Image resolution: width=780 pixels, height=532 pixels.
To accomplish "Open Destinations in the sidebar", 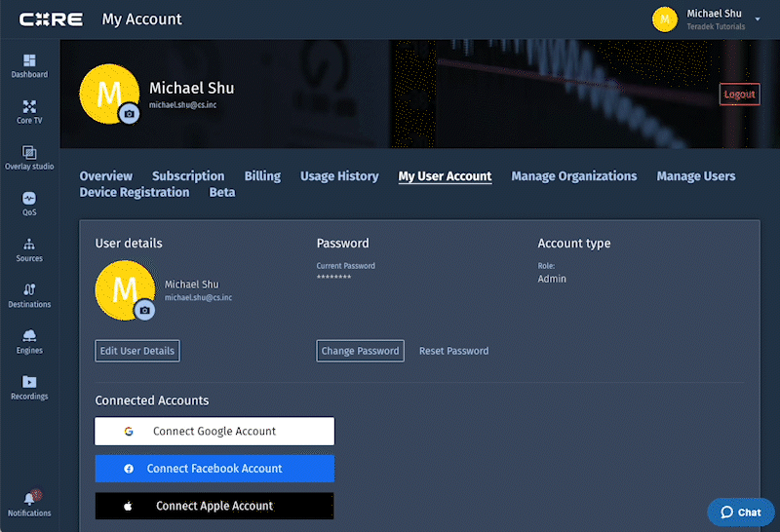I will click(x=29, y=294).
